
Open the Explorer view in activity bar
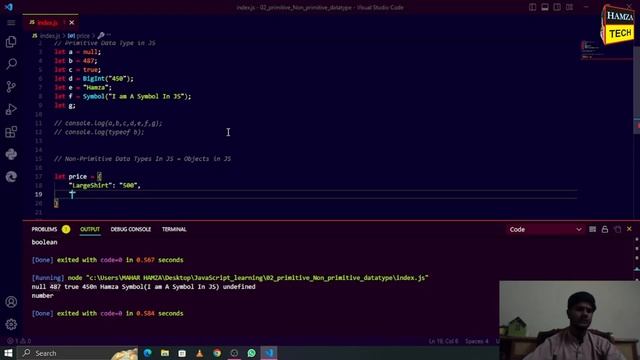pyautogui.click(x=11, y=42)
